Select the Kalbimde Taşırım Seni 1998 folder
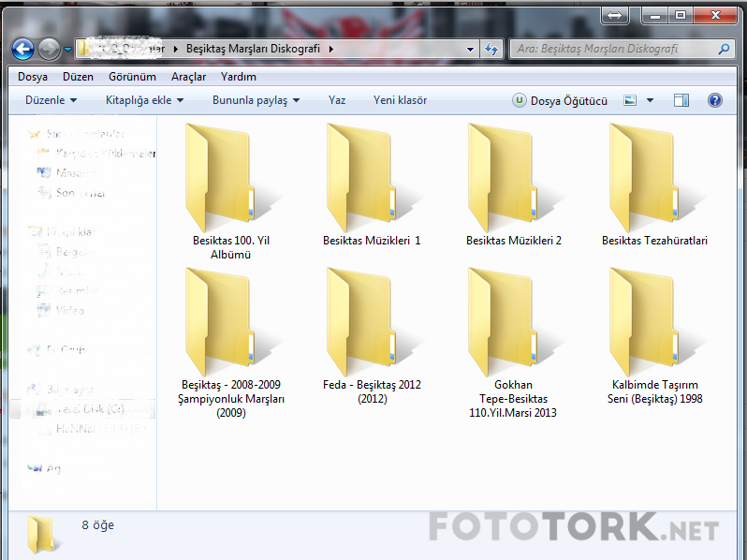The width and height of the screenshot is (747, 560). click(x=654, y=336)
